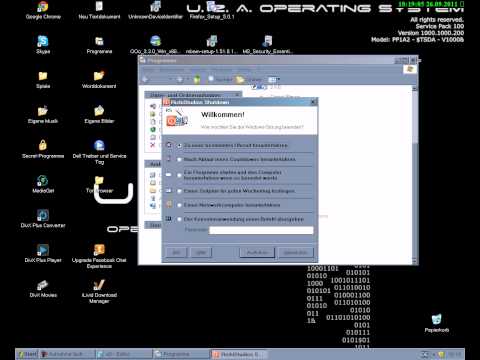Screen dimensions: 480x360
Task: Click the yellow shield tray icon
Action: 441,354
